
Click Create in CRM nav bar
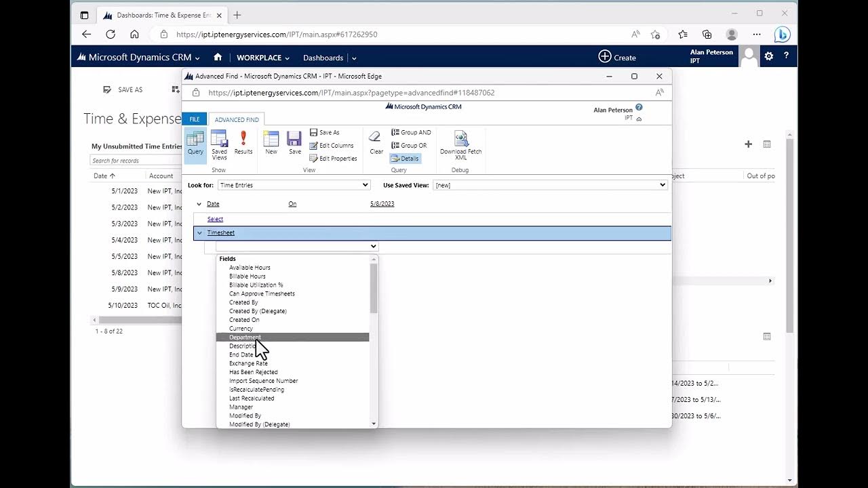pyautogui.click(x=617, y=57)
